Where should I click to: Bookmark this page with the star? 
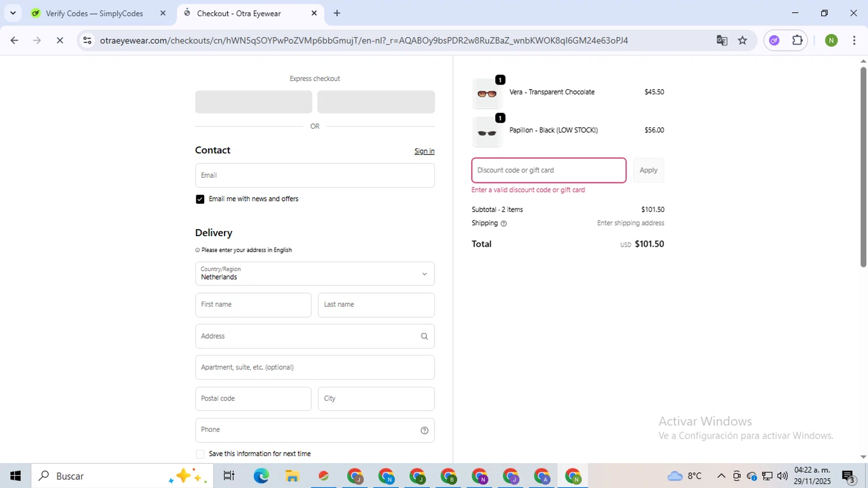[742, 41]
